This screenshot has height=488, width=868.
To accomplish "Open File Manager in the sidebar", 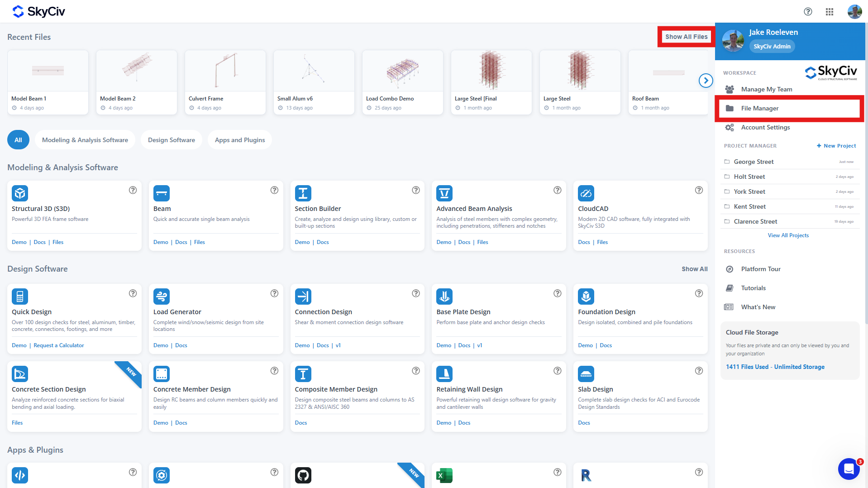I will coord(790,108).
